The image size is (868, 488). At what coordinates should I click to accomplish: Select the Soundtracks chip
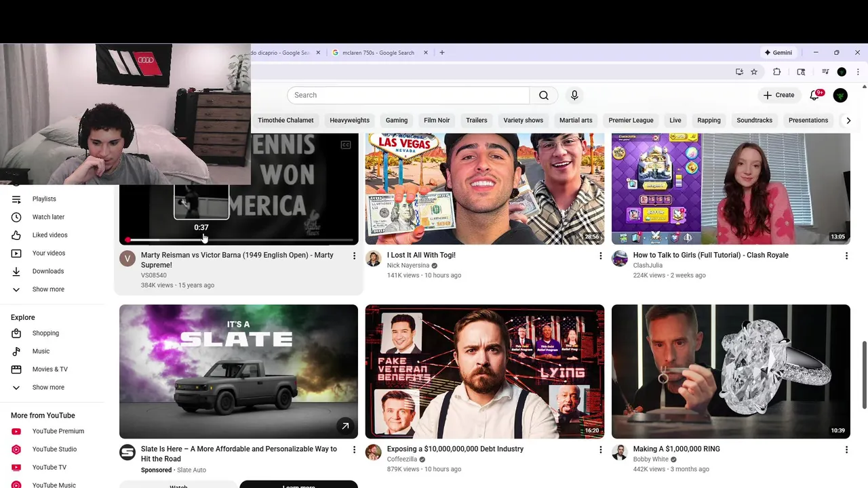[x=754, y=121]
